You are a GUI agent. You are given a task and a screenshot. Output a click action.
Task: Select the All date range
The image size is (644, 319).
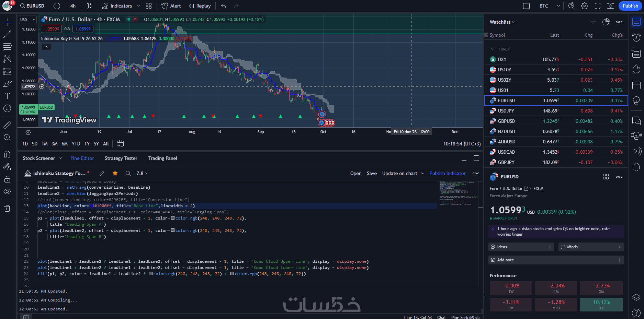pyautogui.click(x=106, y=144)
